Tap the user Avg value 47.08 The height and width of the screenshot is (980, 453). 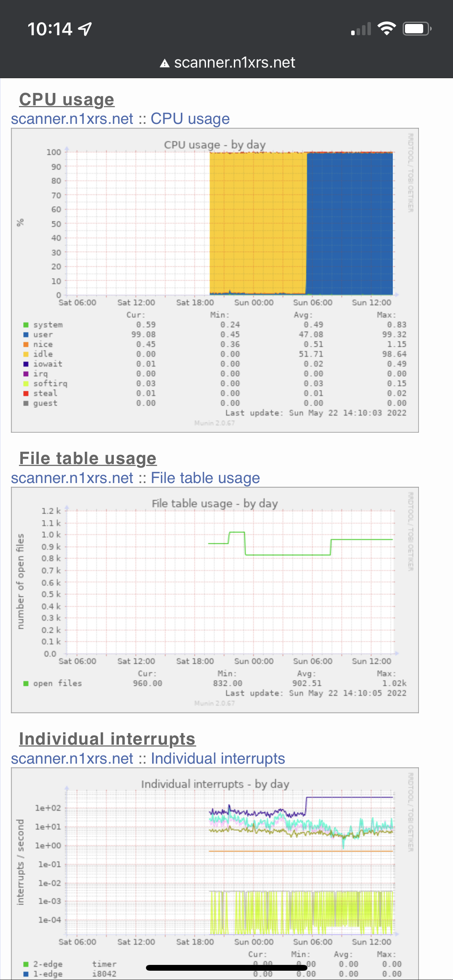[x=311, y=334]
